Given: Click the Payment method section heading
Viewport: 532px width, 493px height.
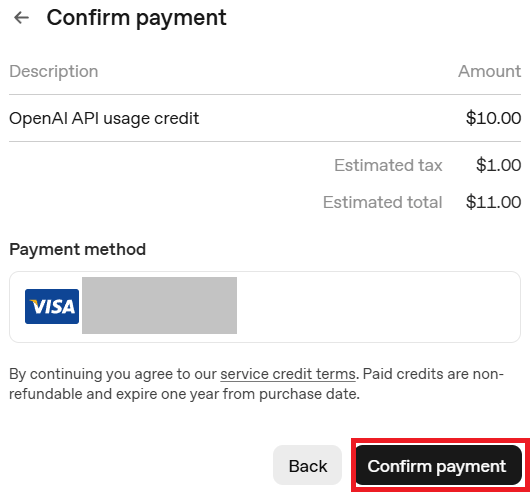Looking at the screenshot, I should [x=78, y=249].
